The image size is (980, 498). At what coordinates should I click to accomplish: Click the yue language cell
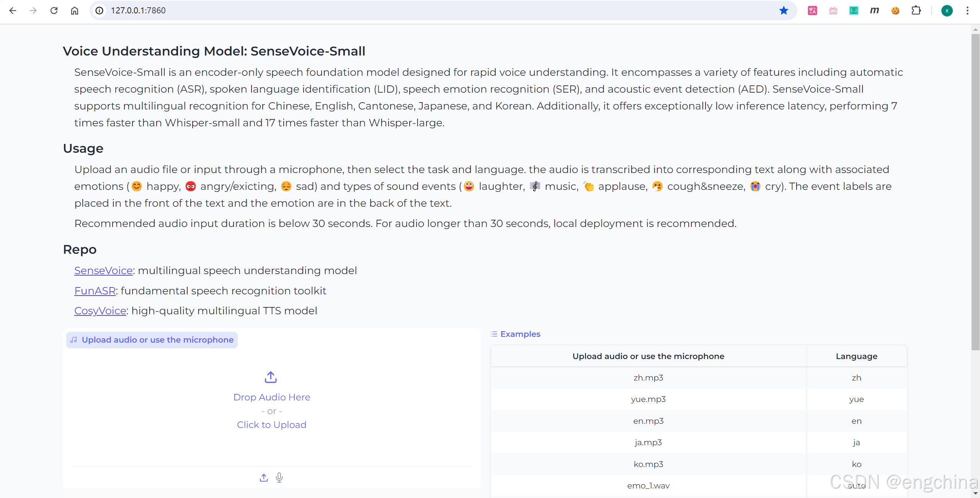tap(857, 399)
